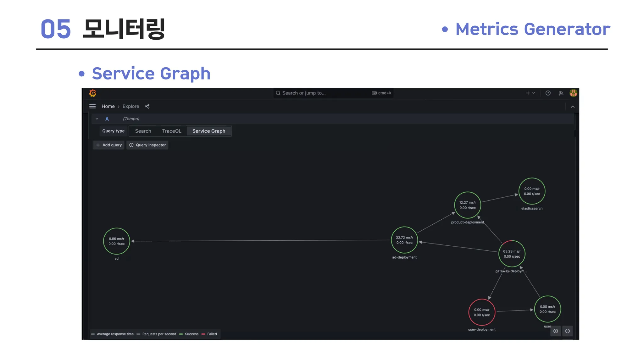
Task: Click the user-deployment node
Action: pyautogui.click(x=482, y=312)
